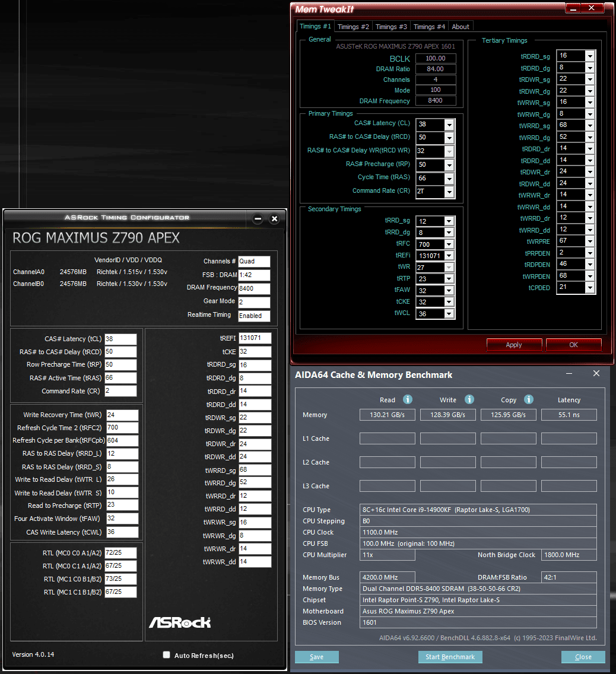The height and width of the screenshot is (674, 616).
Task: Open the tFAW dropdown in Mem TweakIt
Action: point(449,291)
